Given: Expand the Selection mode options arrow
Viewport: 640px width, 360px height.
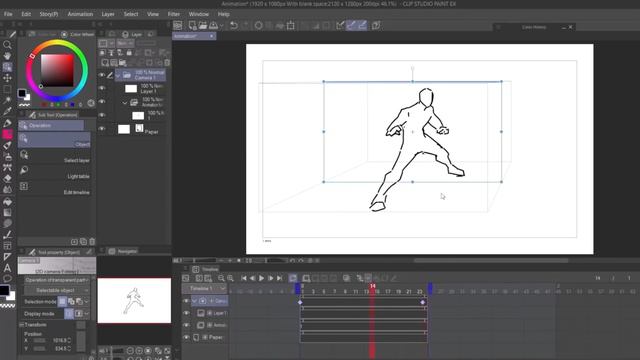Looking at the screenshot, I should pyautogui.click(x=87, y=302).
